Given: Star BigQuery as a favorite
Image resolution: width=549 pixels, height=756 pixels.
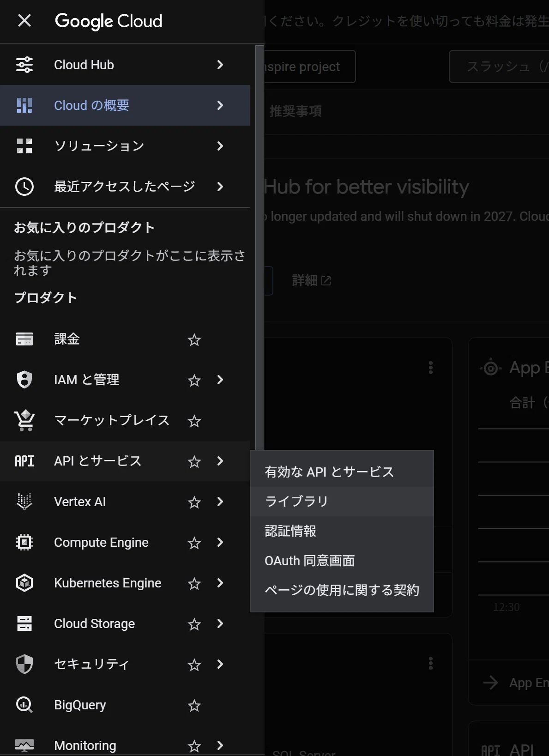Looking at the screenshot, I should click(x=194, y=706).
